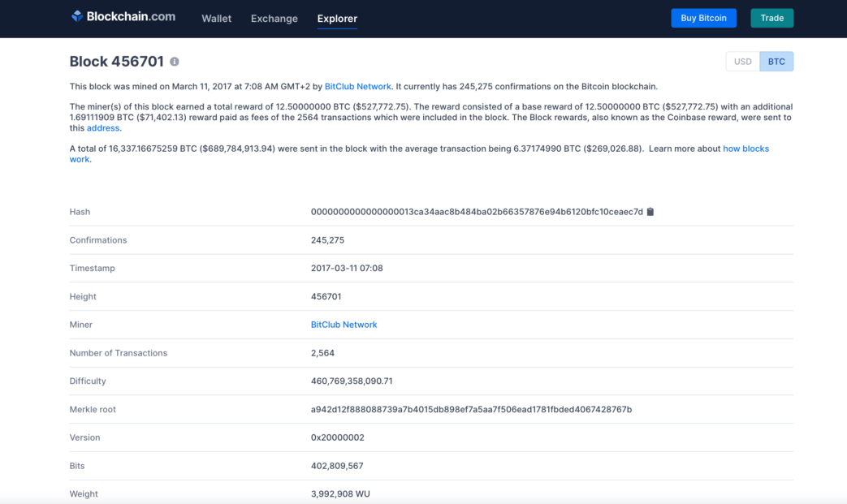Click the Timestamp value 2017-03-11 07:08
Viewport: 847px width, 504px height.
[x=347, y=269]
